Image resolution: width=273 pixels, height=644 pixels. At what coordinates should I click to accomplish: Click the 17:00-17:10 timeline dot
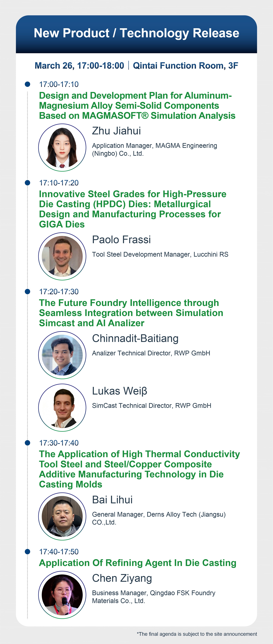pos(28,84)
